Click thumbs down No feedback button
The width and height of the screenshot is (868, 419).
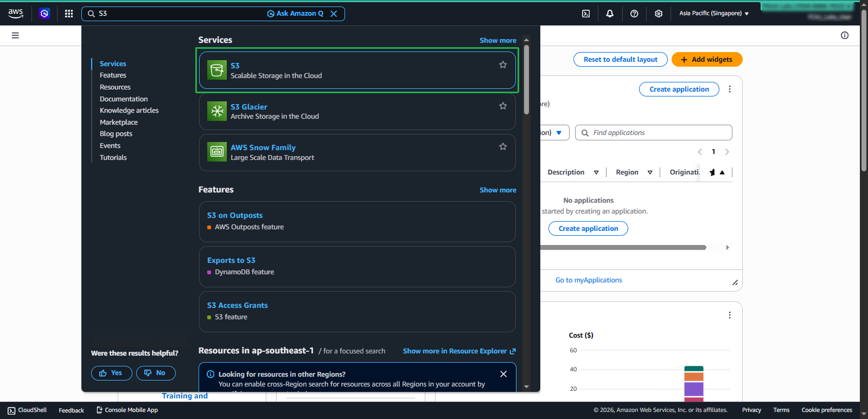156,373
